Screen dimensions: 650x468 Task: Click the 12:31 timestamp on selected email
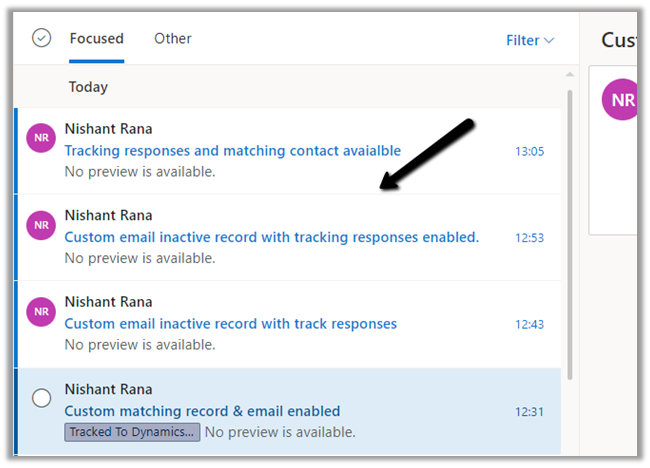pos(529,411)
